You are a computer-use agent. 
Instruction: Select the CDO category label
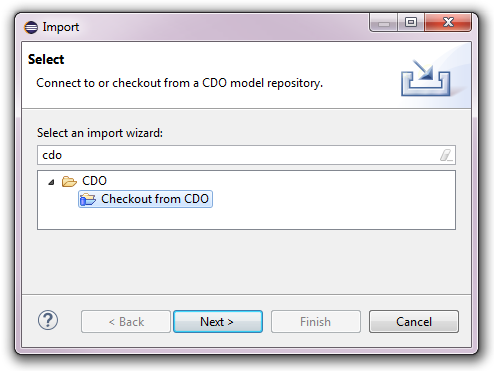pyautogui.click(x=94, y=181)
